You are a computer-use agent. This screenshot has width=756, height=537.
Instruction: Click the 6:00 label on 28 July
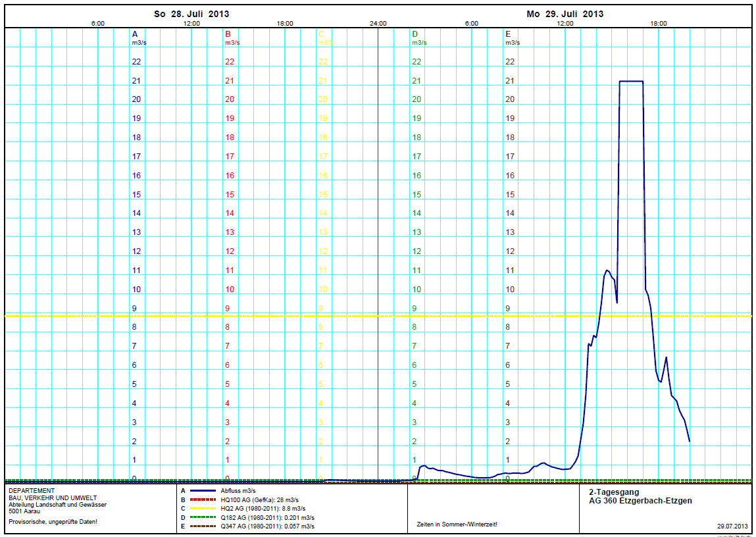98,24
